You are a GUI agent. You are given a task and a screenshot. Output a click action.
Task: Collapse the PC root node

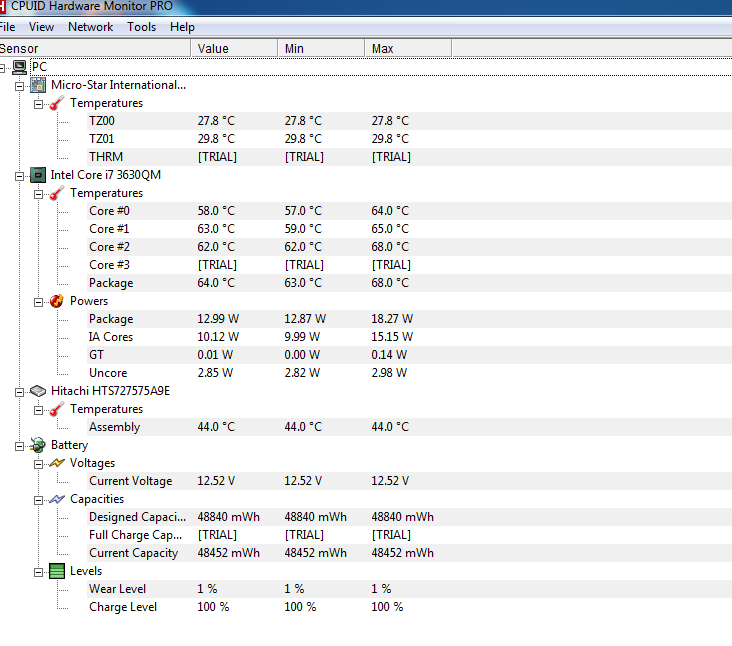(x=2, y=68)
